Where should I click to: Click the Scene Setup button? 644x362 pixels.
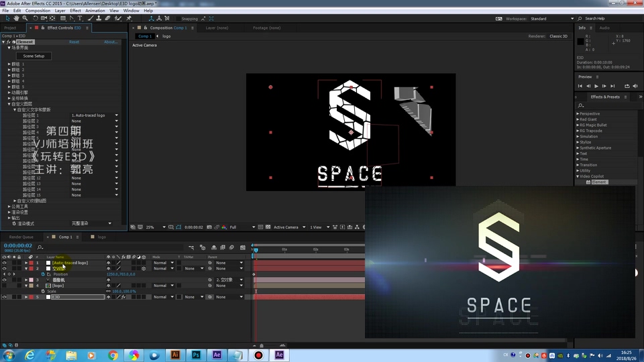34,56
